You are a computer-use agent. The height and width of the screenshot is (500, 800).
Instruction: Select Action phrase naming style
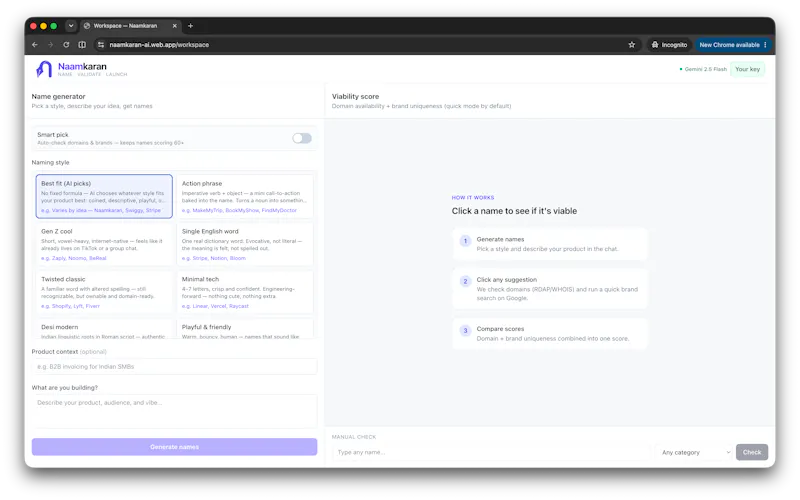coord(245,196)
